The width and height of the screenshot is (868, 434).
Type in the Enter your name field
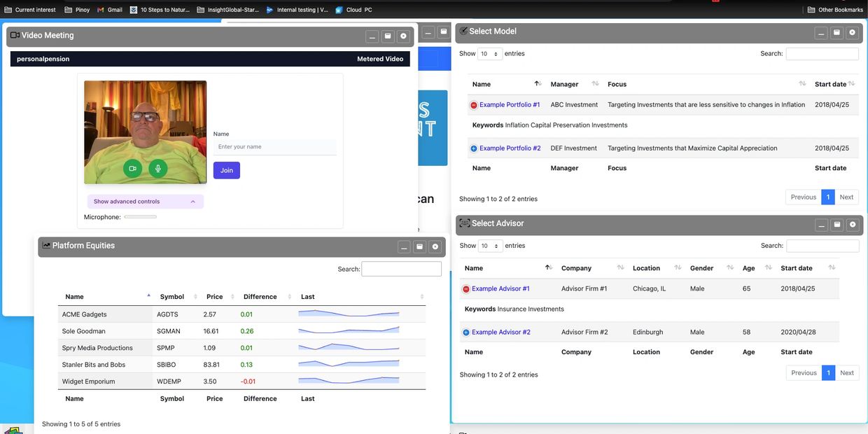[274, 147]
